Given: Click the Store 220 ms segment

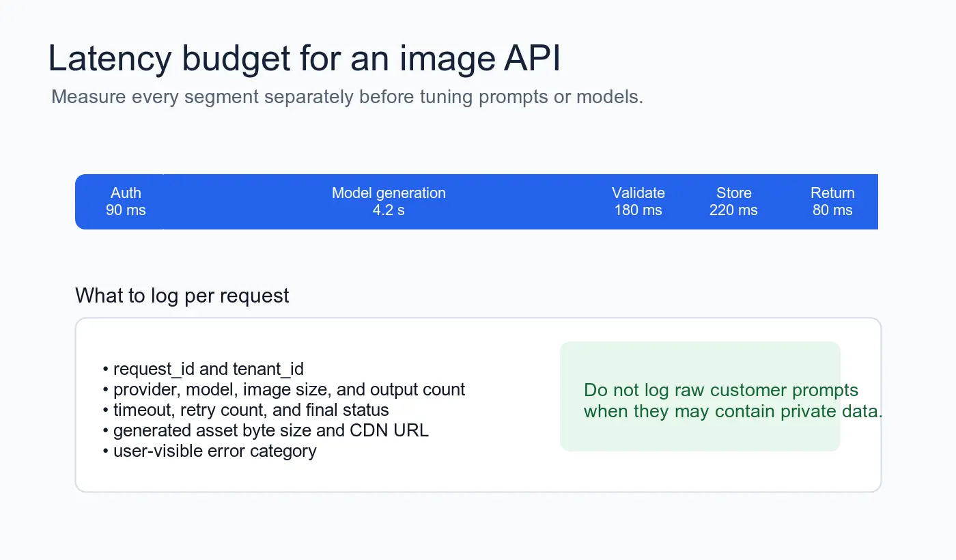Looking at the screenshot, I should [x=734, y=201].
